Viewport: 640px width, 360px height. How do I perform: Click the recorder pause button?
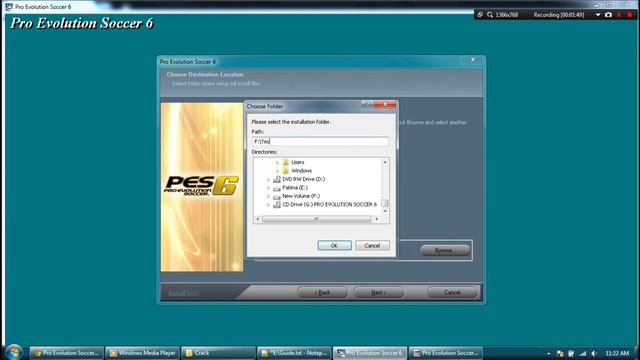619,15
